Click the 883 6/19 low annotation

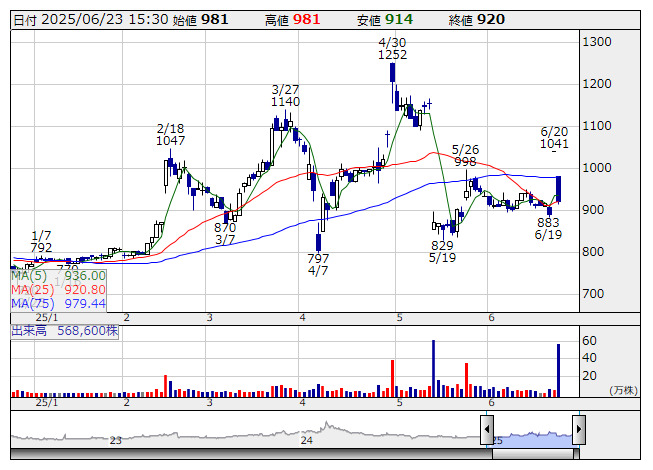548,229
